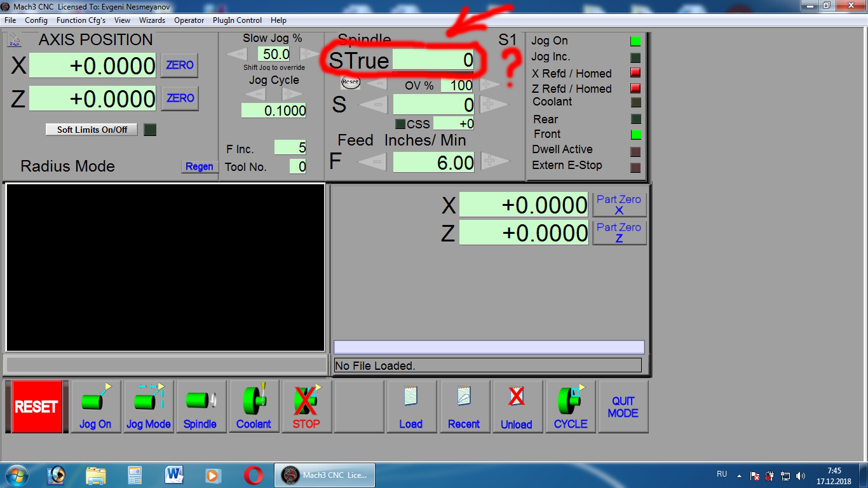
Task: Unload the current file with Unload
Action: point(517,407)
